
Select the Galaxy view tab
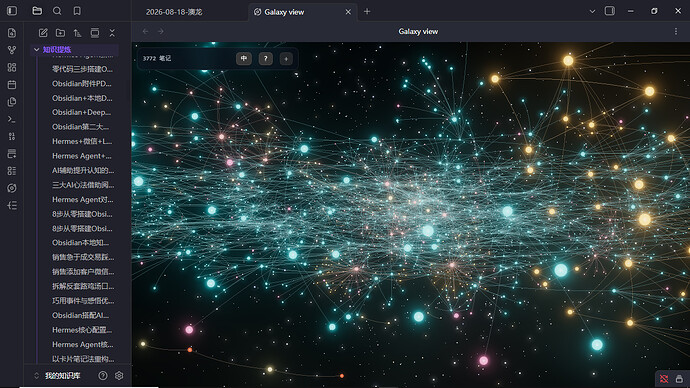click(284, 12)
